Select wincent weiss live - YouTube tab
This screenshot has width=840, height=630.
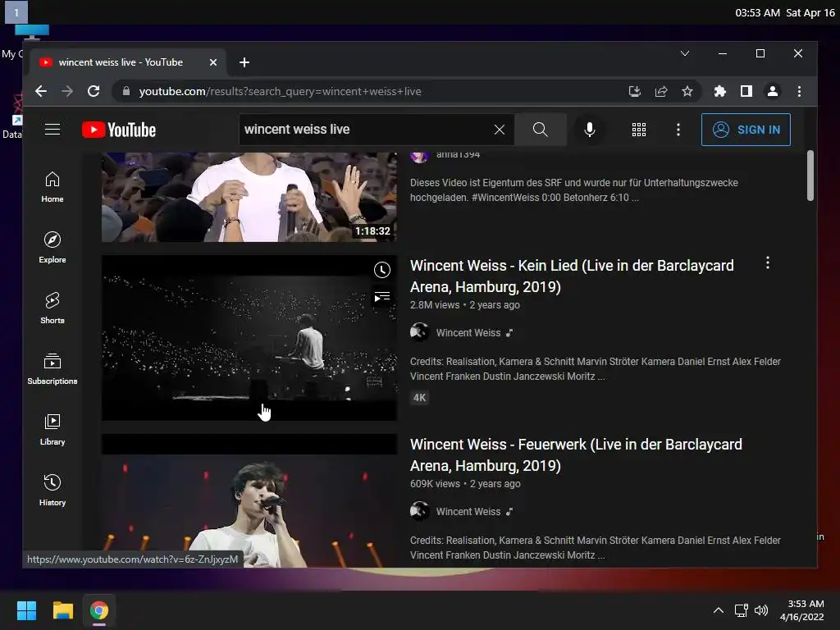click(x=129, y=62)
